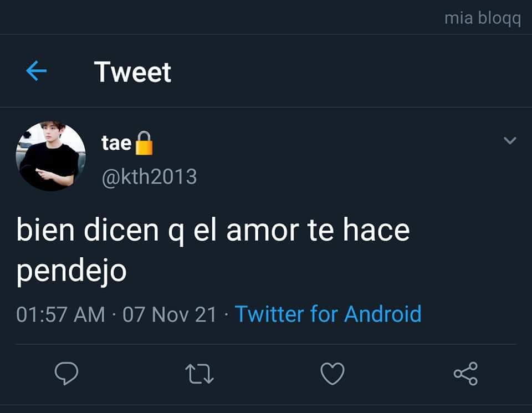Open tae's profile picture
Image resolution: width=532 pixels, height=413 pixels.
(50, 156)
